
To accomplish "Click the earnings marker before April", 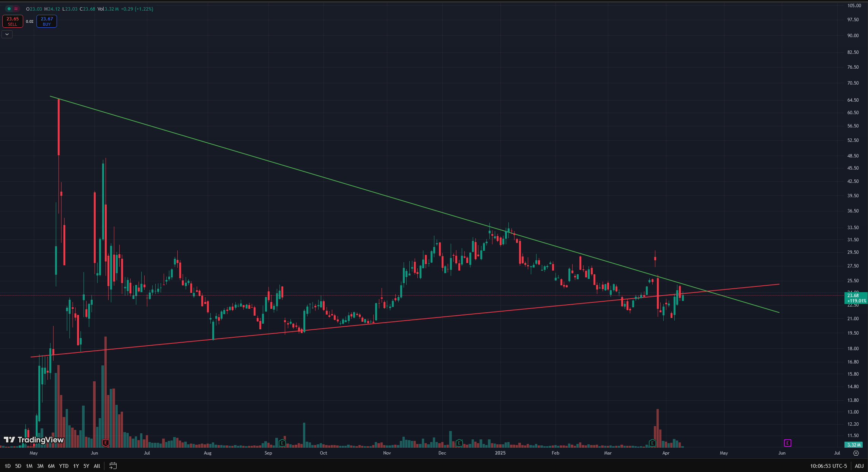I will pos(652,443).
